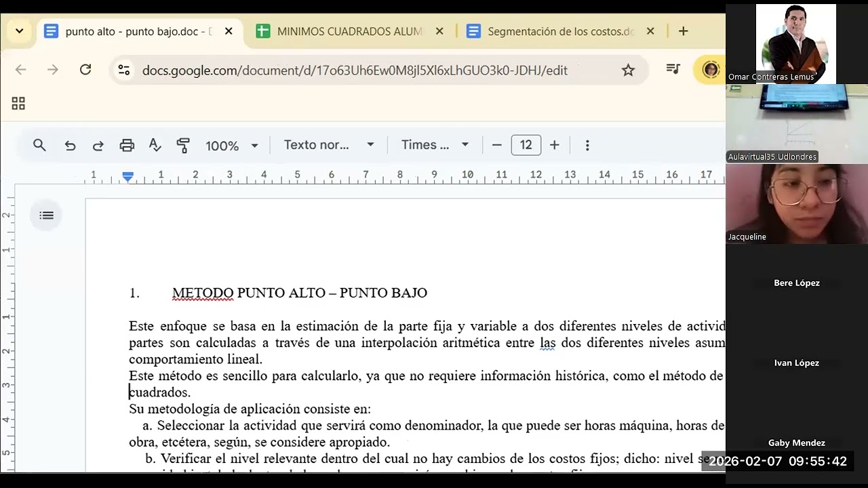Click the font size field showing 12
868x488 pixels.
526,145
